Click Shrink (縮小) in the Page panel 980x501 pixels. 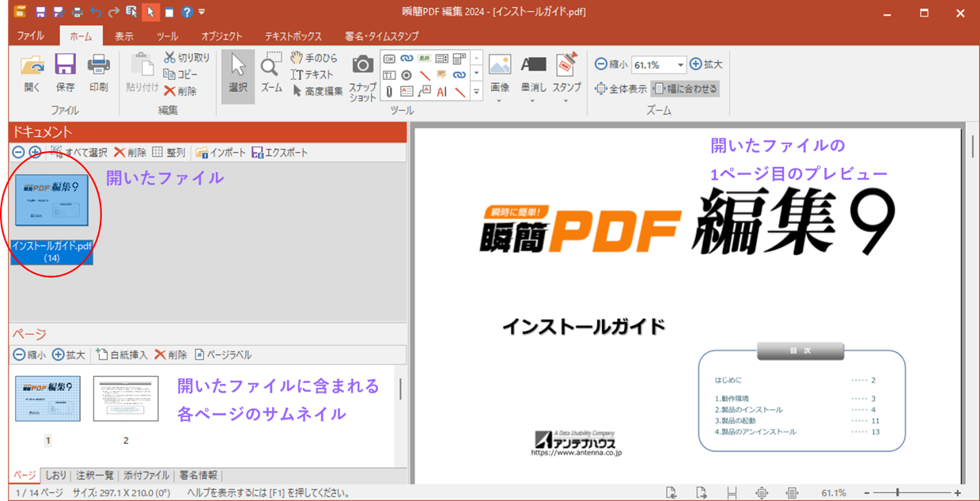point(30,355)
